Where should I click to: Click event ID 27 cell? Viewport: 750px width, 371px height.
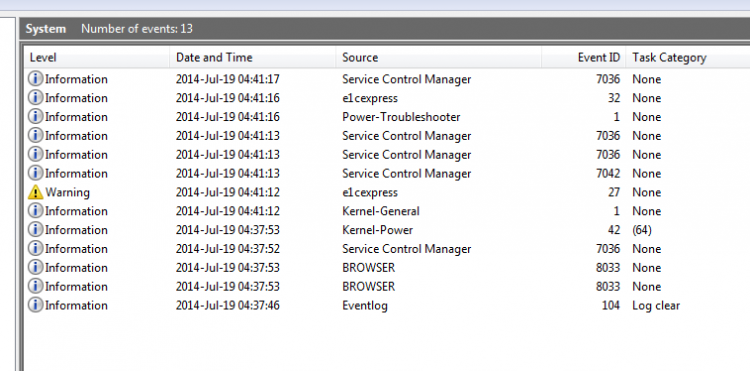coord(614,192)
